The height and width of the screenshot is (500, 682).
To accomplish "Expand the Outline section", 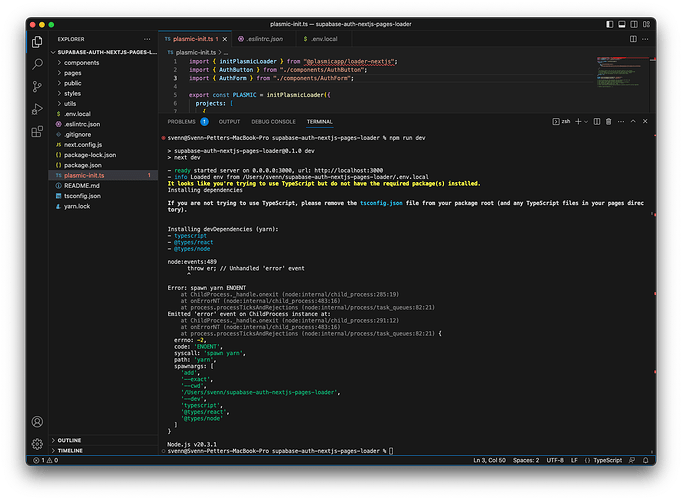I will (103, 440).
